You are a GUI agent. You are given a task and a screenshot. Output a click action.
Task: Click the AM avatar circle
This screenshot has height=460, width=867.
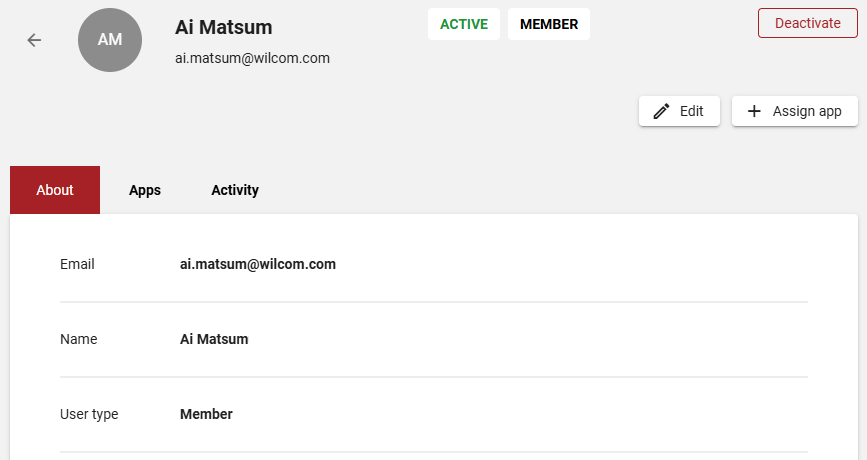pyautogui.click(x=110, y=40)
